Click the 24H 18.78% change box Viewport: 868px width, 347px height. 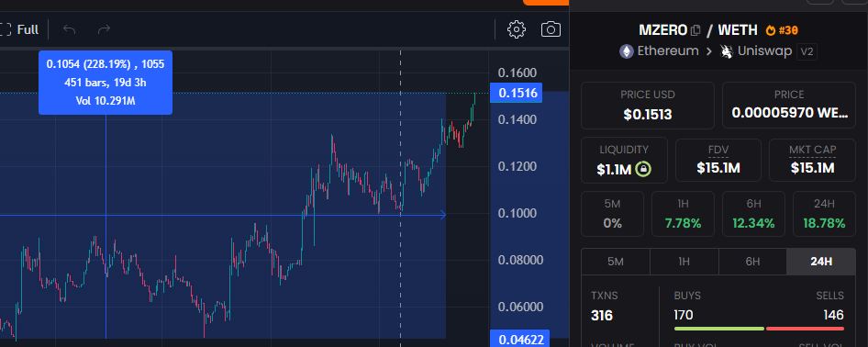click(x=824, y=214)
